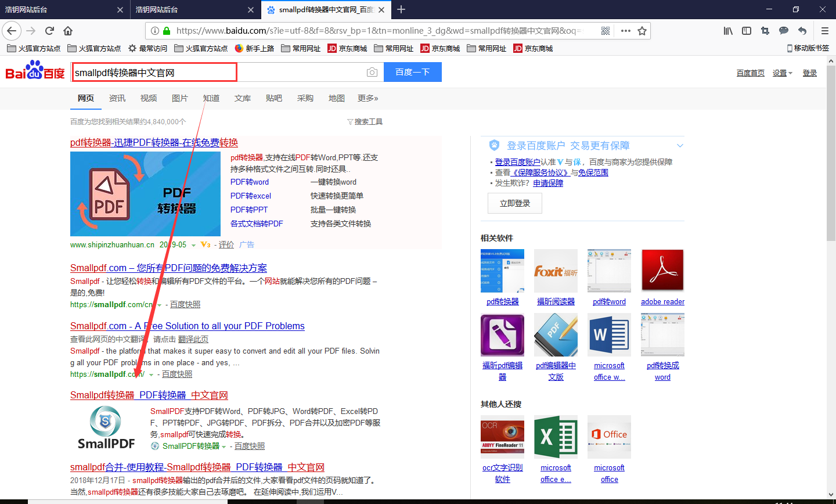Go back using the browser back arrow
Image resolution: width=836 pixels, height=504 pixels.
12,31
